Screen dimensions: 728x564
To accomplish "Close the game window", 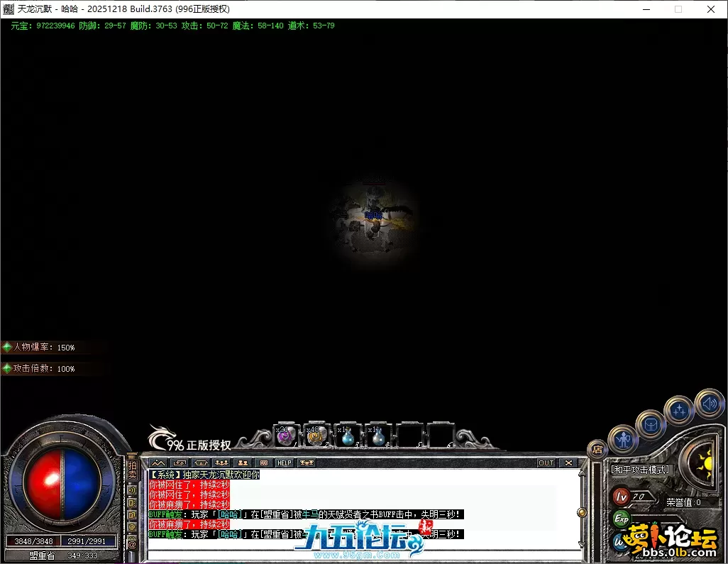I will tap(711, 9).
